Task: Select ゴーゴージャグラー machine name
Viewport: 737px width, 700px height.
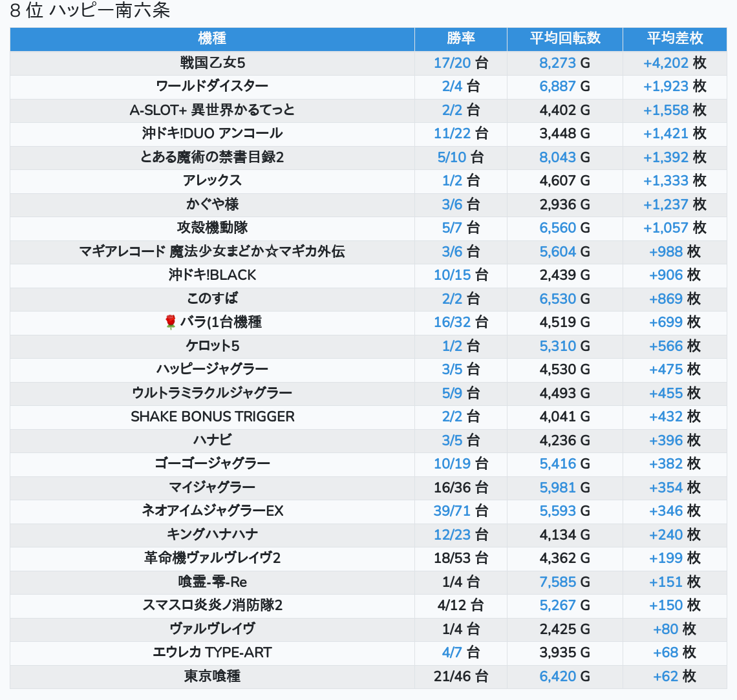Action: point(212,463)
